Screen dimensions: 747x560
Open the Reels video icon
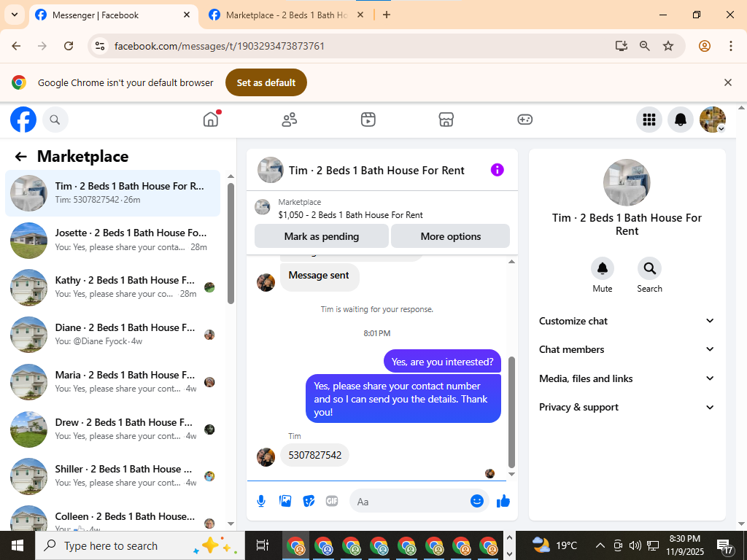(x=368, y=120)
